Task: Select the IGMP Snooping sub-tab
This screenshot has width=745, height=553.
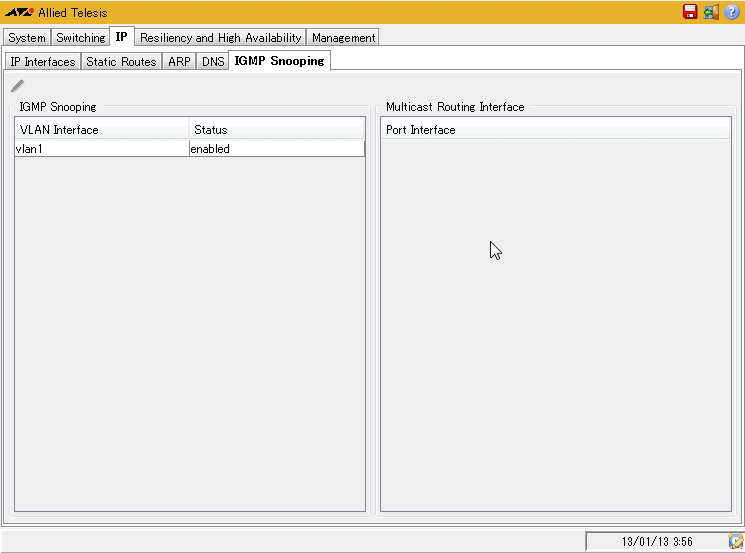Action: click(279, 61)
